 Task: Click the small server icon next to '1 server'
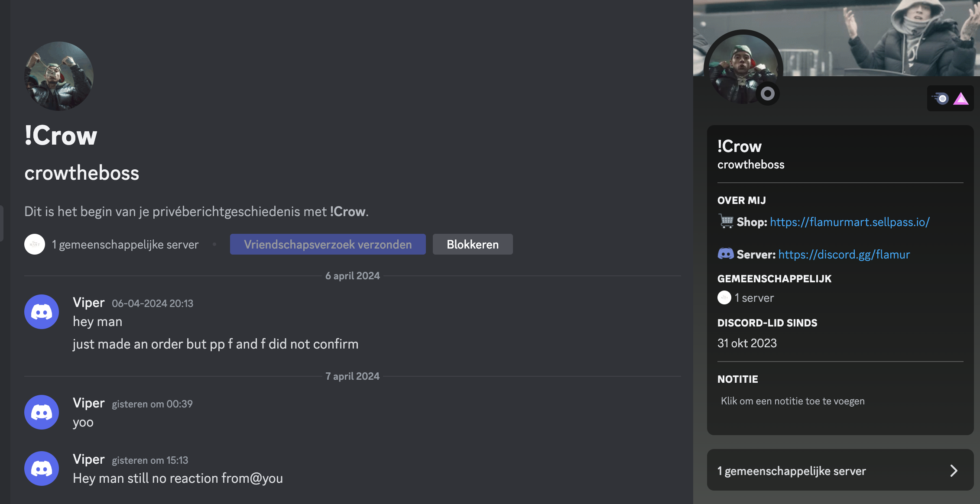coord(724,297)
